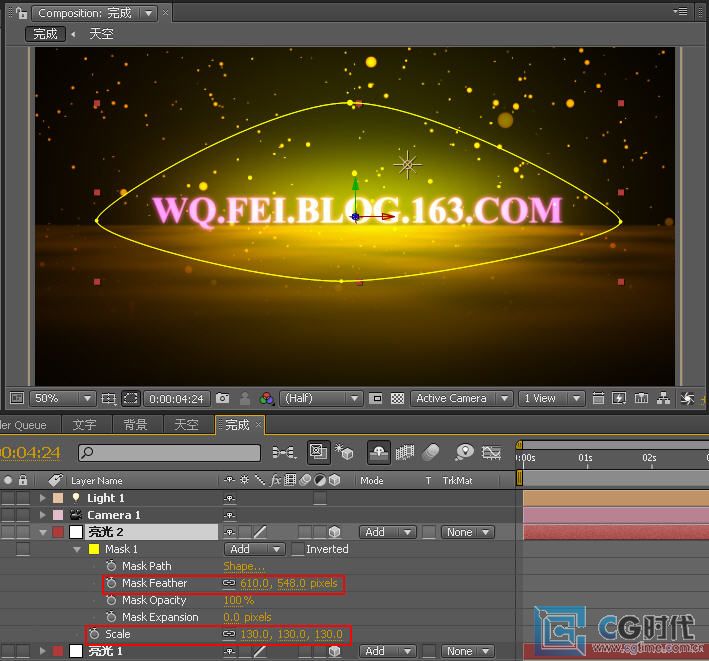This screenshot has width=709, height=661.
Task: Switch to the 背景 timeline tab
Action: pyautogui.click(x=135, y=425)
